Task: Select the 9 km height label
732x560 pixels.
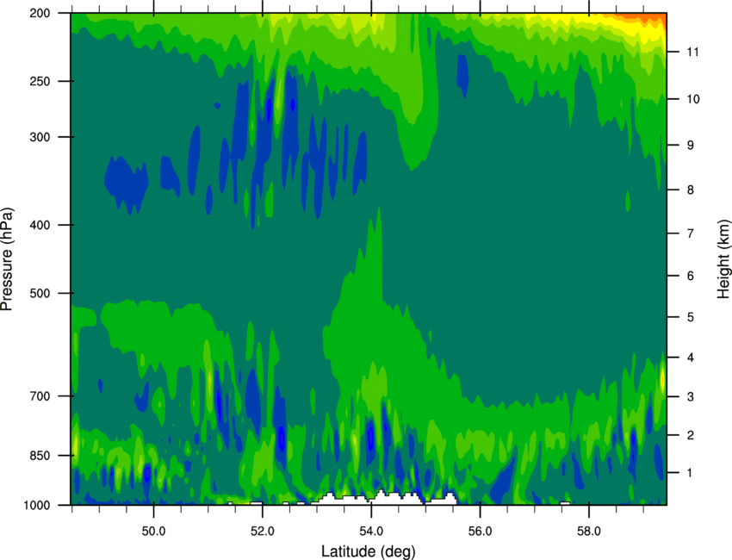Action: pyautogui.click(x=691, y=146)
